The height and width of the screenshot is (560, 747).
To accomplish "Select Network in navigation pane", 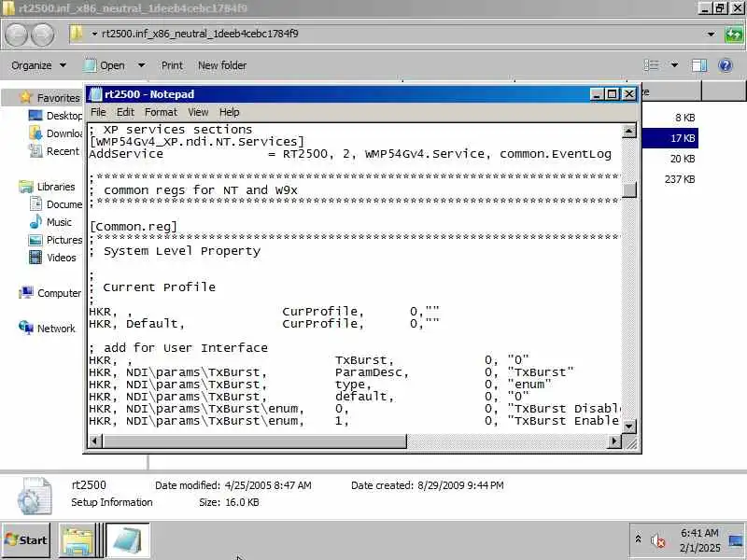I will (56, 329).
